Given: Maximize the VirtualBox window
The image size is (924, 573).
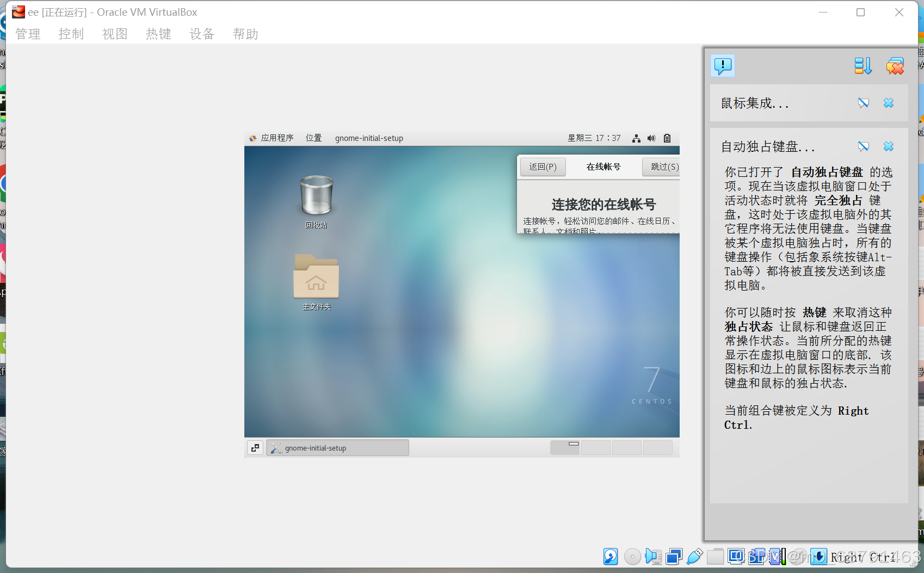Looking at the screenshot, I should (x=860, y=12).
